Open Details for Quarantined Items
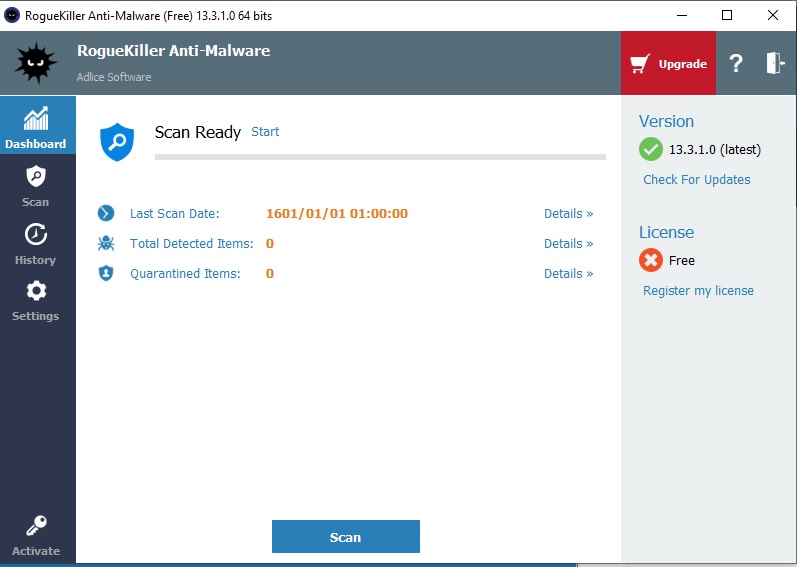 [568, 273]
